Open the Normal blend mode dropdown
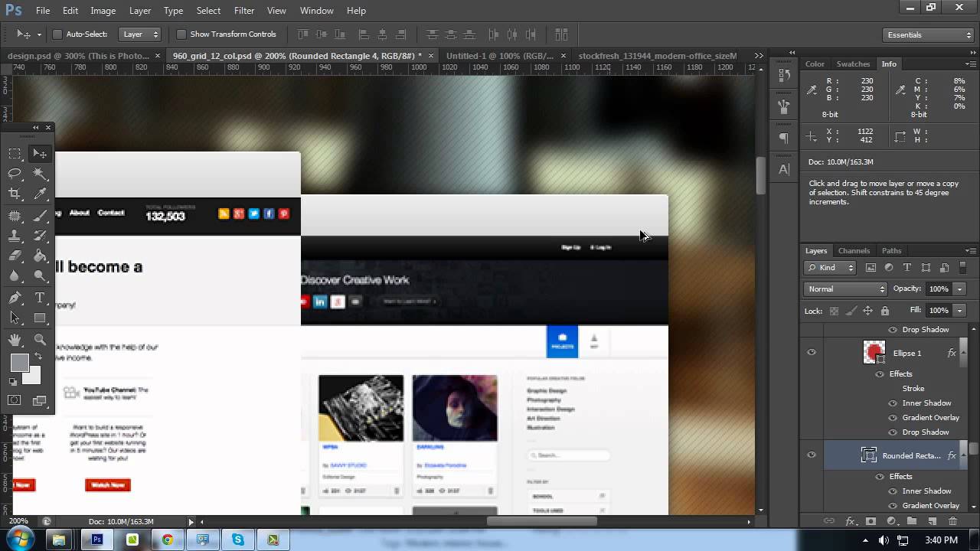980x551 pixels. 845,289
